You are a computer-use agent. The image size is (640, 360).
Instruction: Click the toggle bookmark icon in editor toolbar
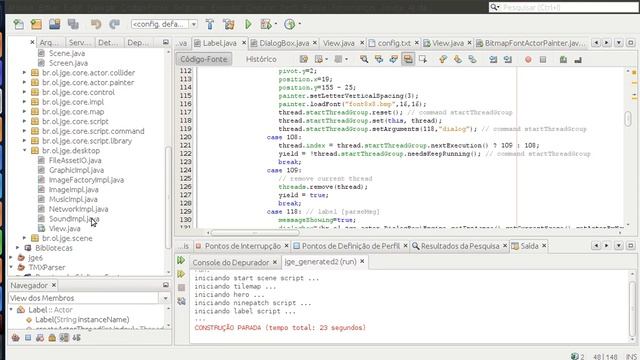[472, 59]
